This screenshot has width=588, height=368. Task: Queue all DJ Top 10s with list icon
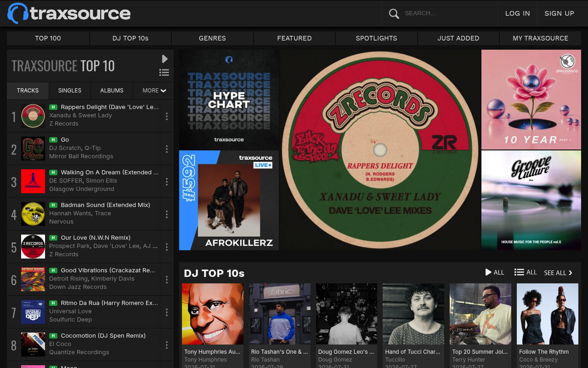[526, 272]
